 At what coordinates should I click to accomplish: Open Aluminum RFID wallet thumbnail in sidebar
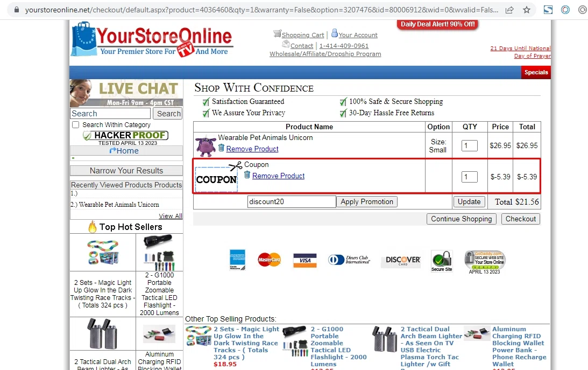point(159,334)
